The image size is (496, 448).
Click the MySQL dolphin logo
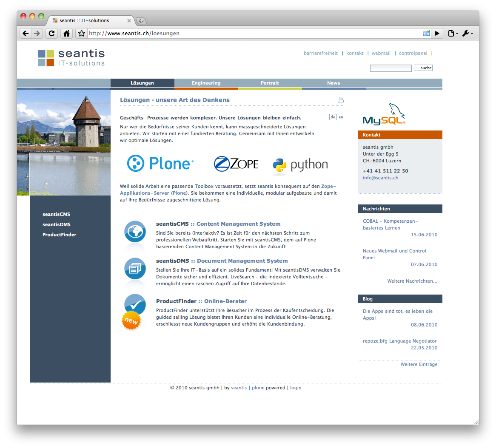[x=384, y=114]
